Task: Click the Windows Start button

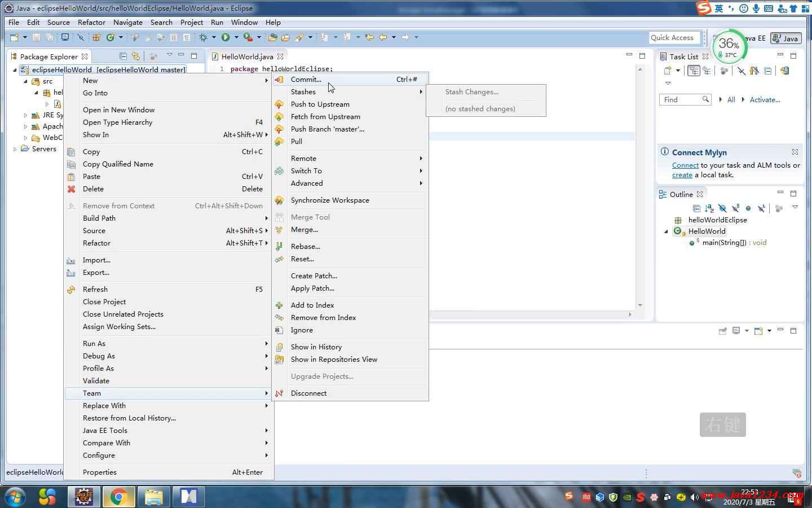Action: [14, 497]
